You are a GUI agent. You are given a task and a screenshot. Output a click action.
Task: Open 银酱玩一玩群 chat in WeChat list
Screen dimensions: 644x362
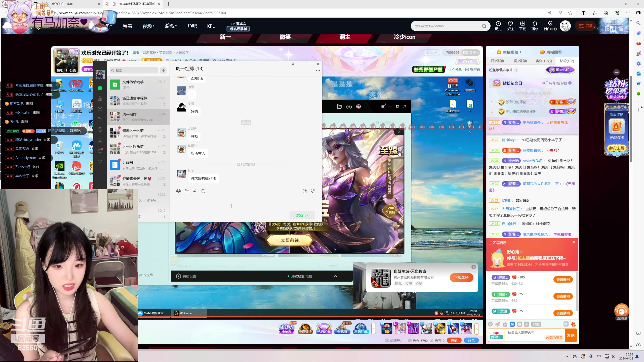138,133
